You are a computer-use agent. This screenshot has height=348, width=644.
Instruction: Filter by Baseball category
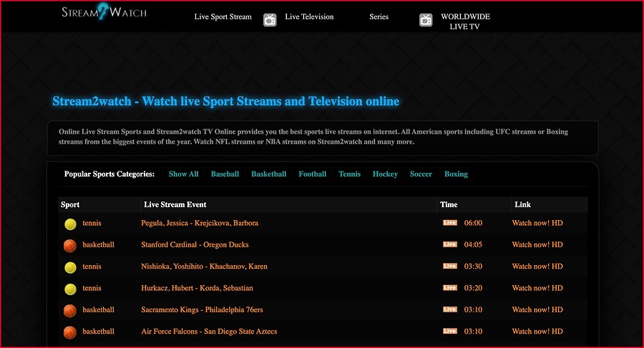pyautogui.click(x=225, y=174)
